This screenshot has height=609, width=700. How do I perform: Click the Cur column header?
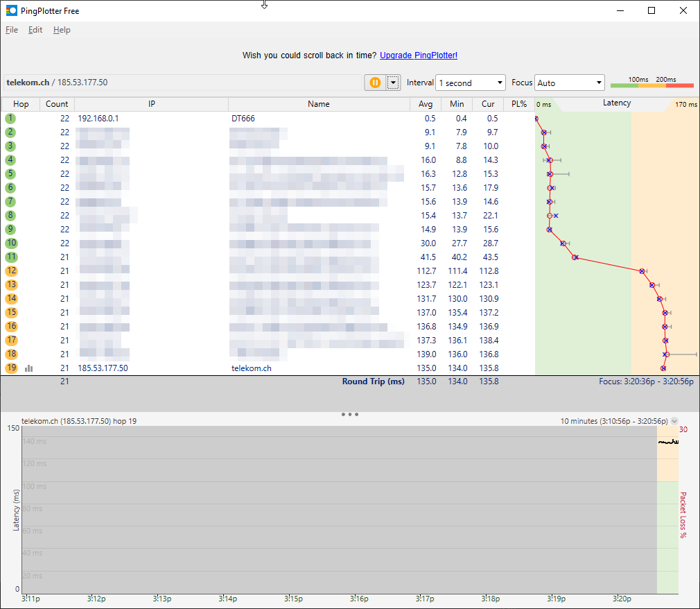488,104
